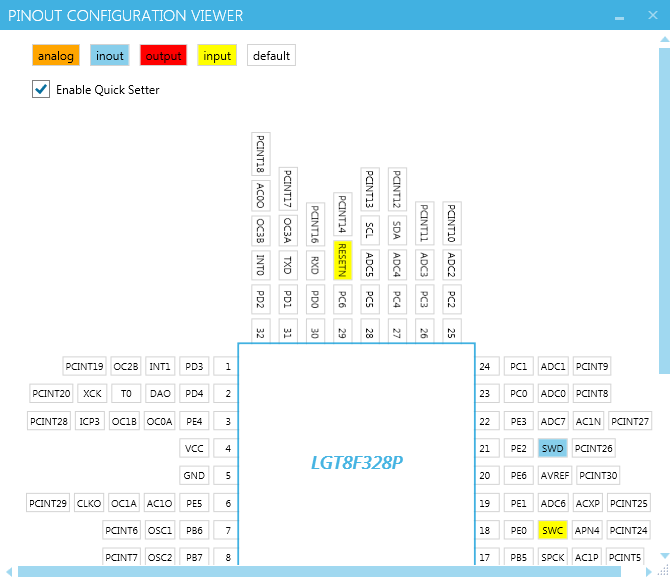Select the OC1A function box
The height and width of the screenshot is (577, 670).
[124, 503]
